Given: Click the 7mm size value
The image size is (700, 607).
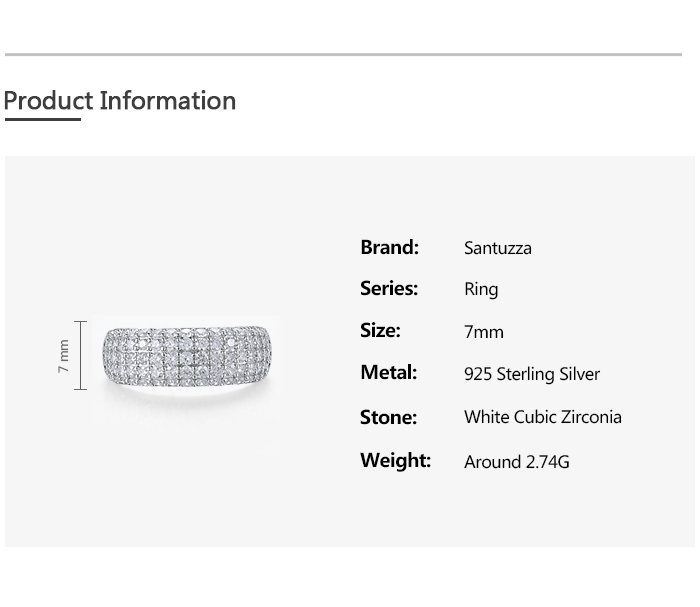Looking at the screenshot, I should click(x=484, y=332).
